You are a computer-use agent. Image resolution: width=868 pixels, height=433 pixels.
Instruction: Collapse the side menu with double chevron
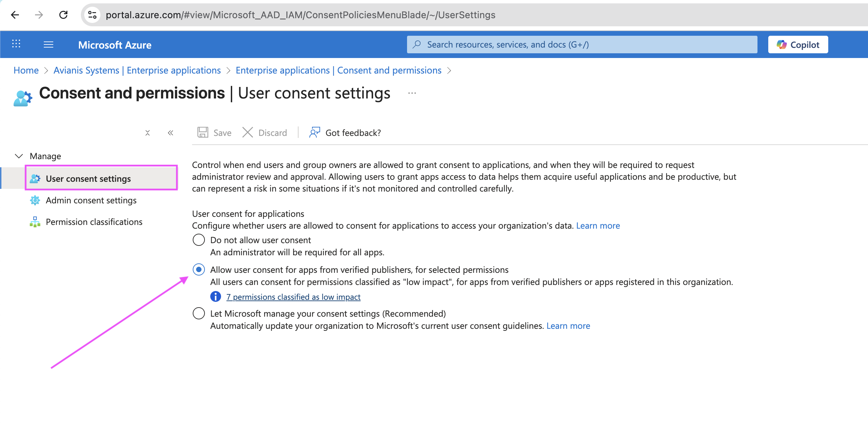point(170,133)
